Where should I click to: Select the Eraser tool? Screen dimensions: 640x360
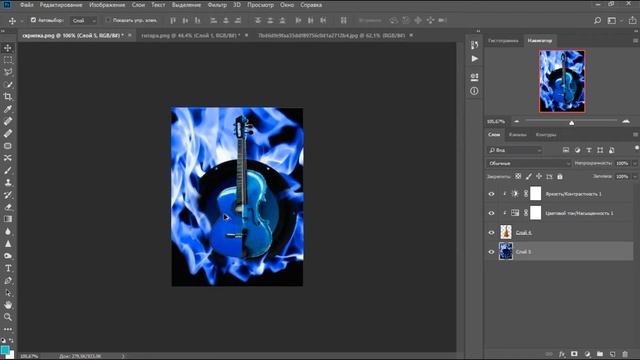coord(8,207)
